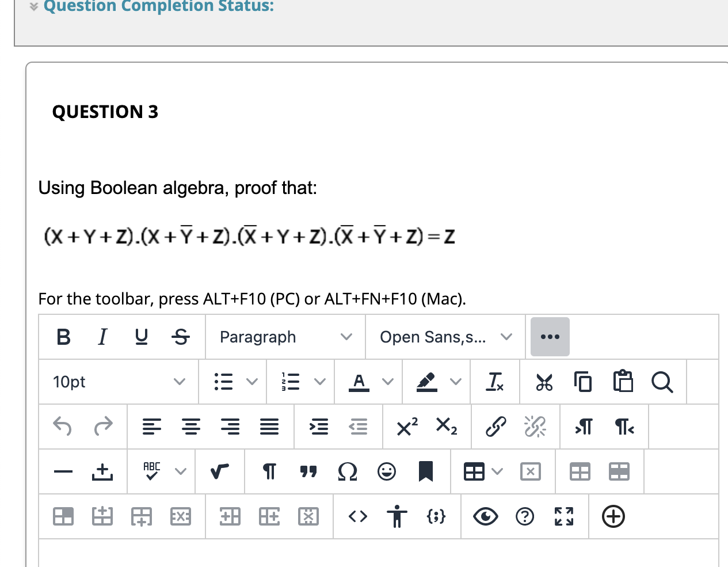This screenshot has width=728, height=567.
Task: Enable the accessibility checker
Action: 398,516
